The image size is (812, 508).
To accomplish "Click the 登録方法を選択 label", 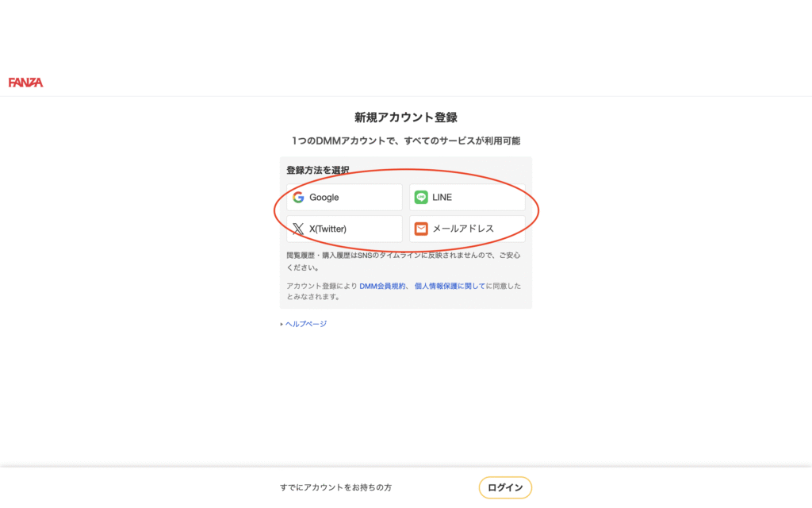I will pos(318,170).
